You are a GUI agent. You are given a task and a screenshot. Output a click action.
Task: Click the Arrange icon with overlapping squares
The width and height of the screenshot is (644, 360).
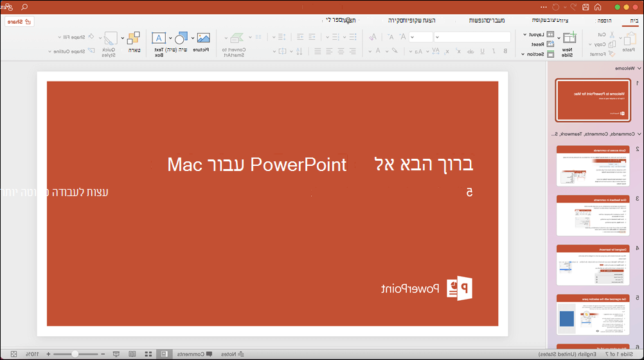coord(134,38)
